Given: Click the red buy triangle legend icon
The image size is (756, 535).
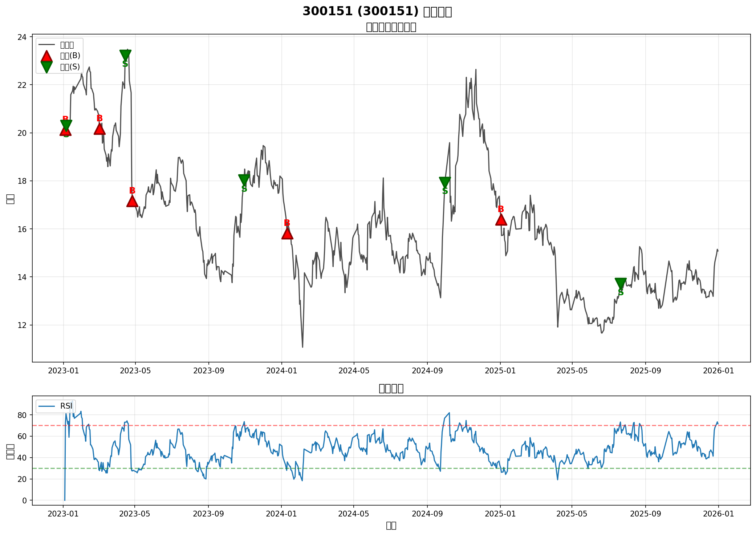Looking at the screenshot, I should coord(46,56).
